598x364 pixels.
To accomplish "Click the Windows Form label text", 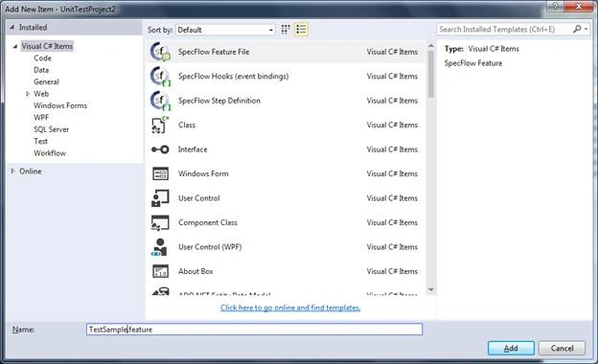I will (203, 173).
